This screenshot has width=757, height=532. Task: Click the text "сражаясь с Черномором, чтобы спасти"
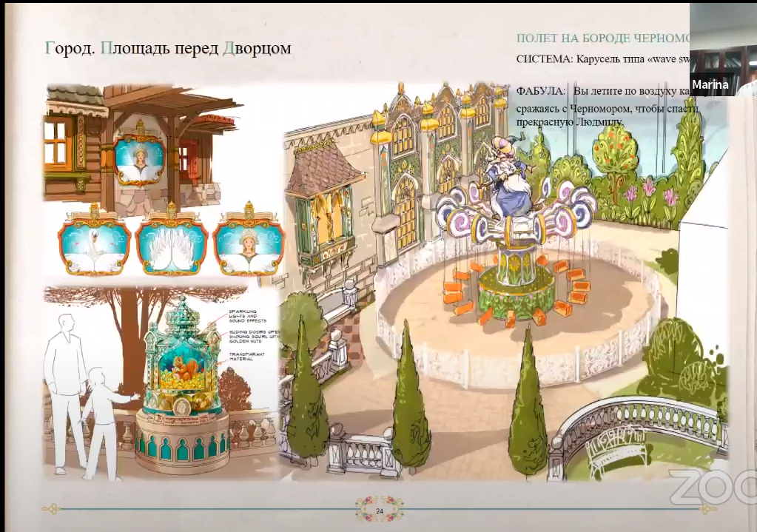pos(608,109)
